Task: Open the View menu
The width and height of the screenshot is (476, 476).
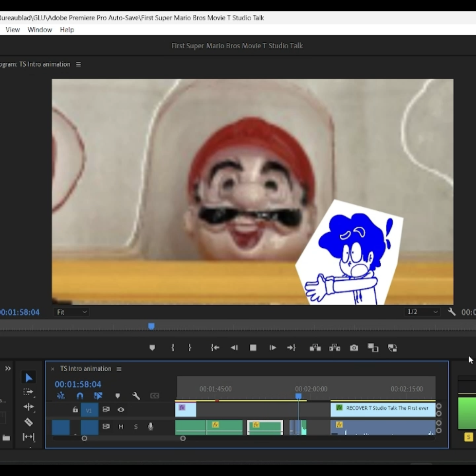Action: [x=13, y=29]
